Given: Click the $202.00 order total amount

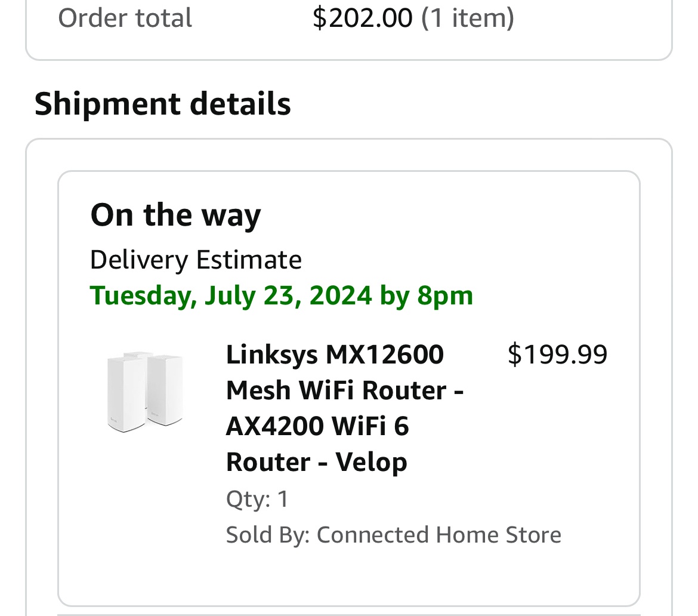Looking at the screenshot, I should point(362,18).
